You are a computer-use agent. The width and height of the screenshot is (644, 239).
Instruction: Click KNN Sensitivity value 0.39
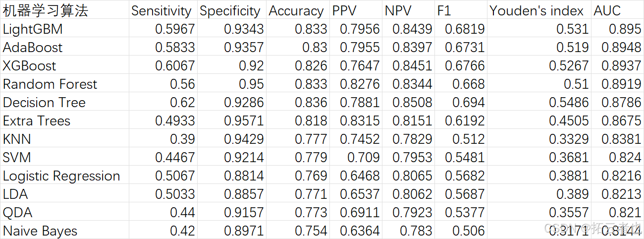(163, 139)
